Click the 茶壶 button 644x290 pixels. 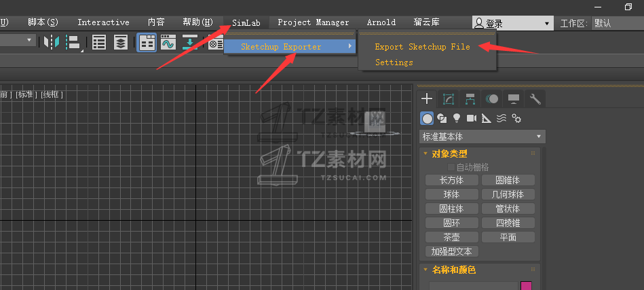(x=452, y=238)
